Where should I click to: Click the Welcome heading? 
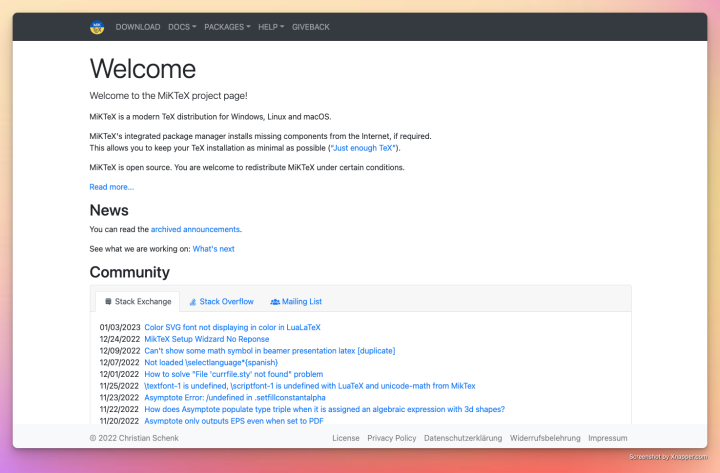pyautogui.click(x=143, y=69)
